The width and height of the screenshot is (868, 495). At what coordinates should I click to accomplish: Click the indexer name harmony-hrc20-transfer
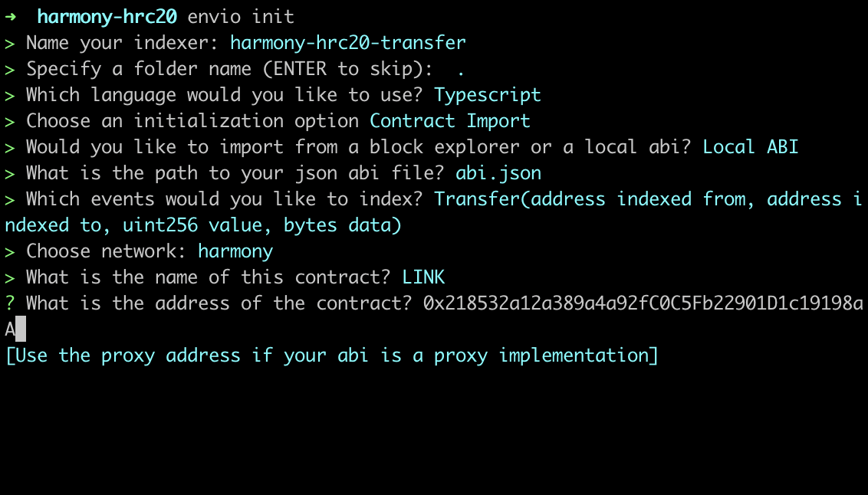[x=347, y=43]
